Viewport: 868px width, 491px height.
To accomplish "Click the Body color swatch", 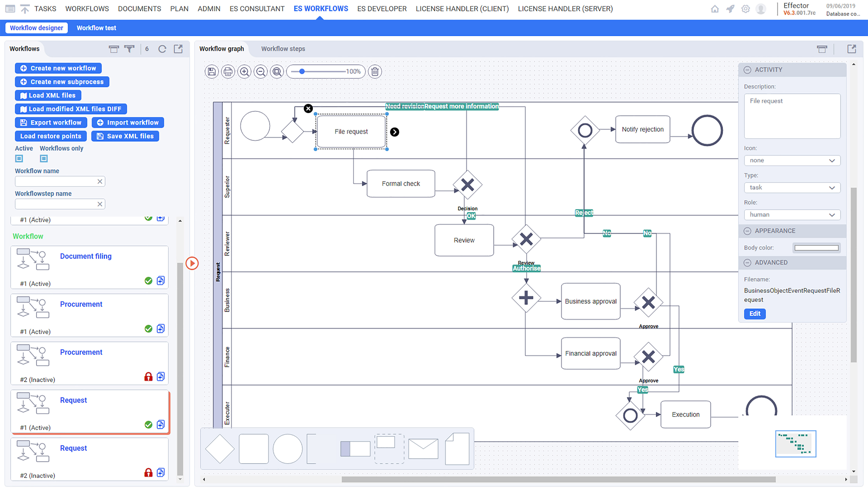I will [816, 248].
